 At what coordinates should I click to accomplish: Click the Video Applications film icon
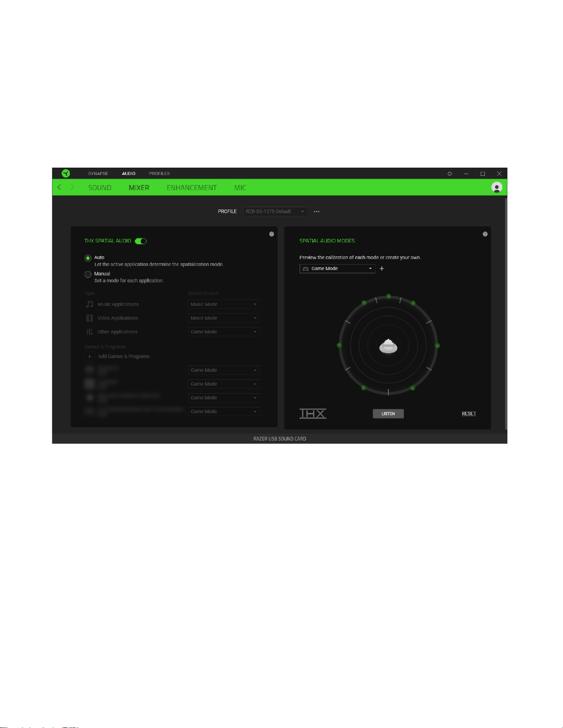pos(90,318)
